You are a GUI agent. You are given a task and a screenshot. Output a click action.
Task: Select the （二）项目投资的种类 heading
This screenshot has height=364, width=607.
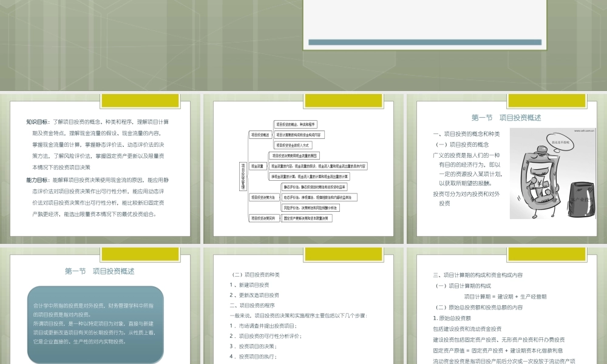click(x=256, y=274)
